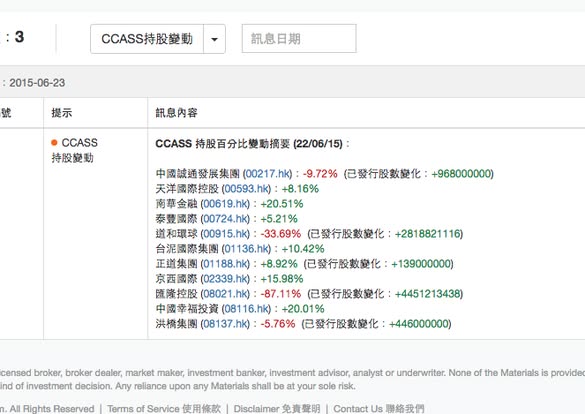Click company name 中國幸福投資
Image resolution: width=585 pixels, height=414 pixels.
(x=187, y=309)
